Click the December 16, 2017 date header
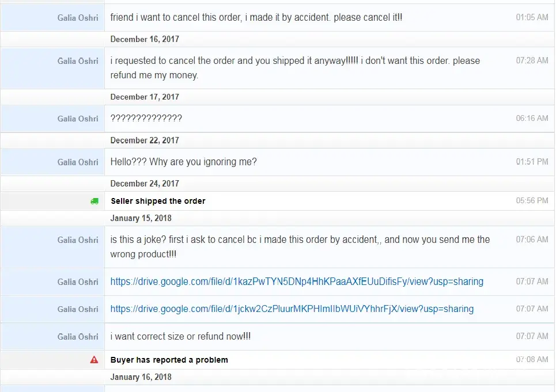This screenshot has width=556, height=392. click(x=145, y=39)
